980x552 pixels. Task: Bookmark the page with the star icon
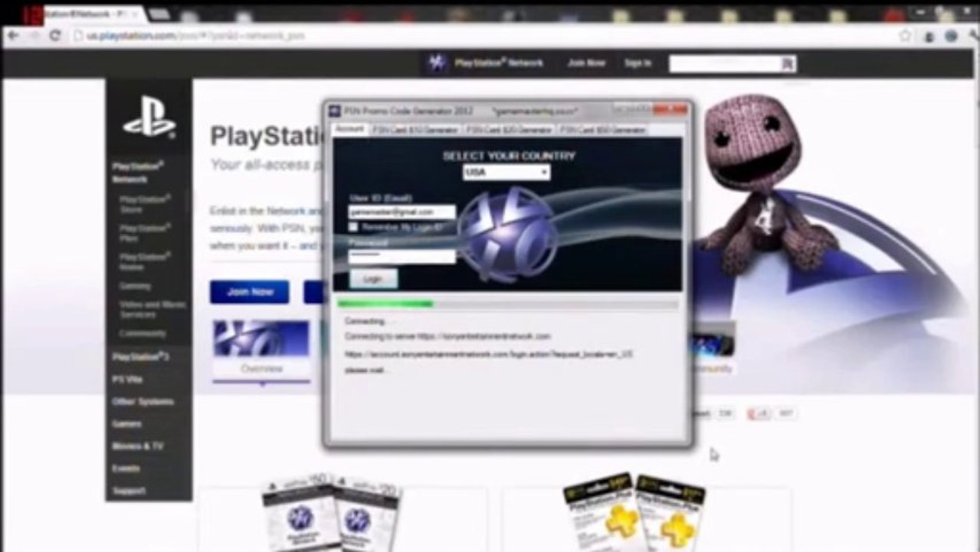coord(906,35)
